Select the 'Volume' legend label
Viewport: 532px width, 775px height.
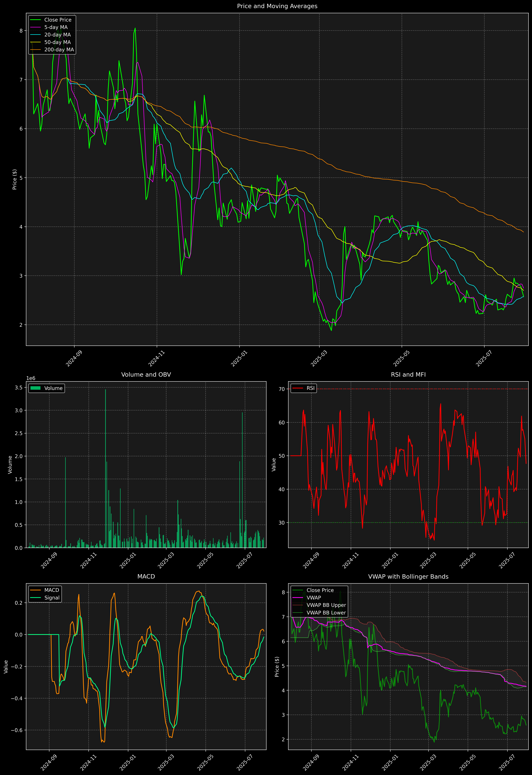tap(53, 388)
